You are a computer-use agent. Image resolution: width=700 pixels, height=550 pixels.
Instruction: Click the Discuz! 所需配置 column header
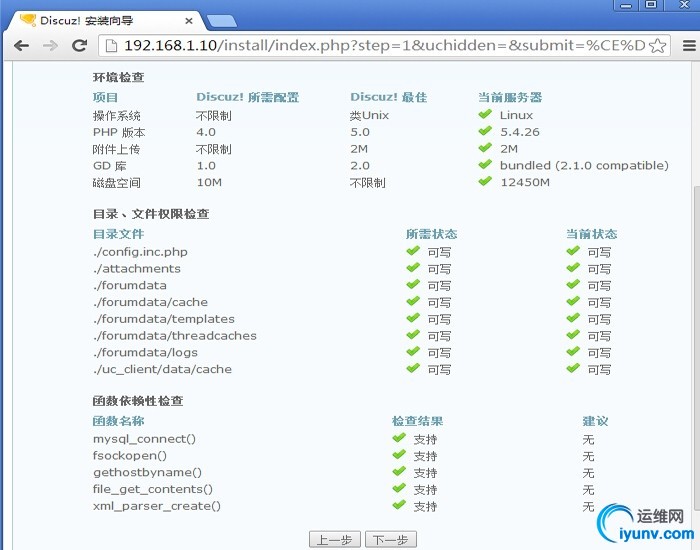pos(248,97)
